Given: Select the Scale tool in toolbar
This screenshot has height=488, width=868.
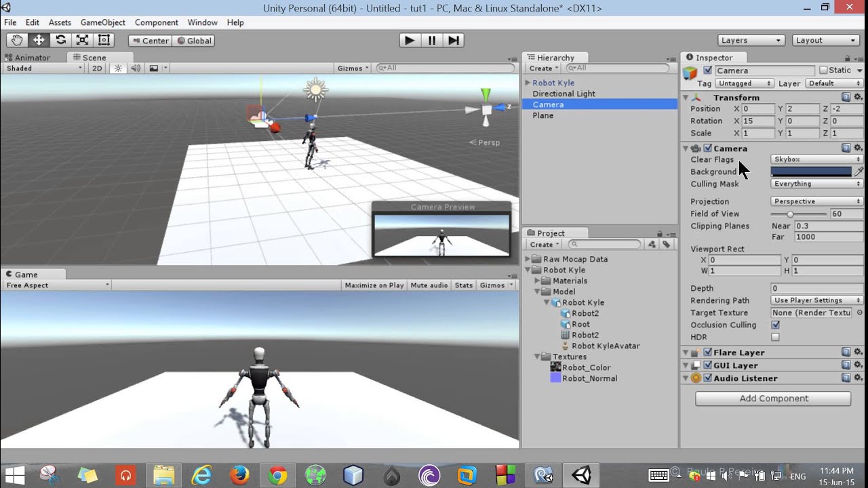Looking at the screenshot, I should [x=82, y=40].
